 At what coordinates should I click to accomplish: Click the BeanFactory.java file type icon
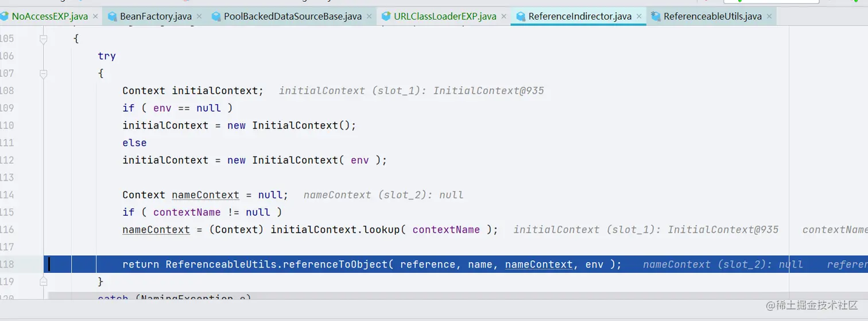pyautogui.click(x=113, y=16)
